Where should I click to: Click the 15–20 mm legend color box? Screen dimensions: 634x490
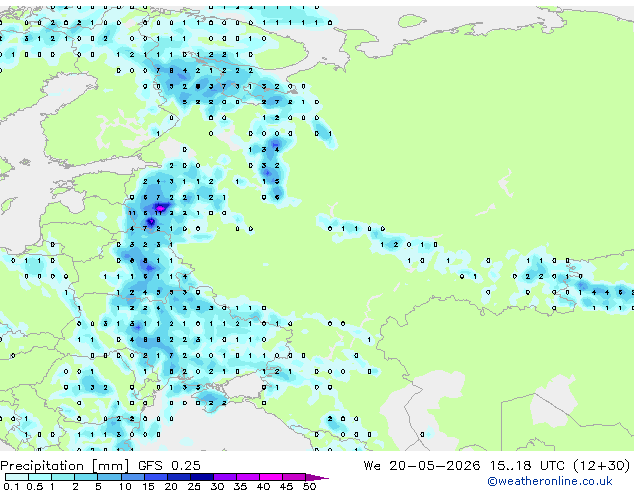tap(156, 477)
